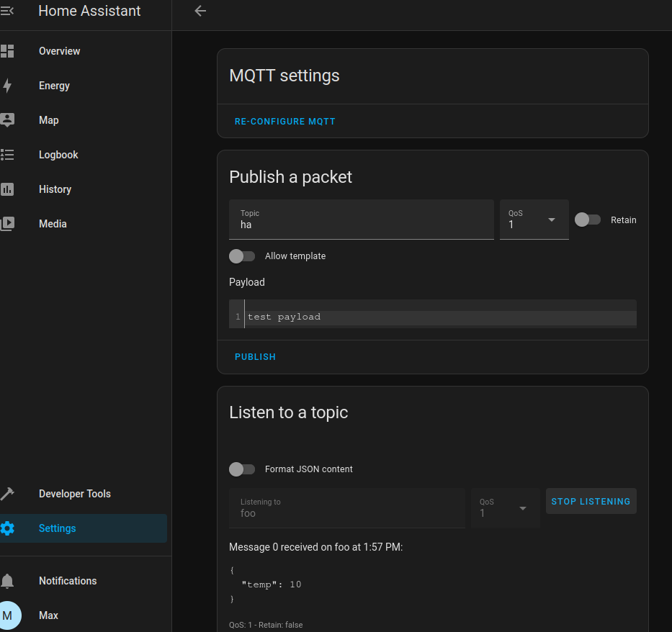Click the Retain label
Image resolution: width=672 pixels, height=632 pixels.
click(x=623, y=220)
